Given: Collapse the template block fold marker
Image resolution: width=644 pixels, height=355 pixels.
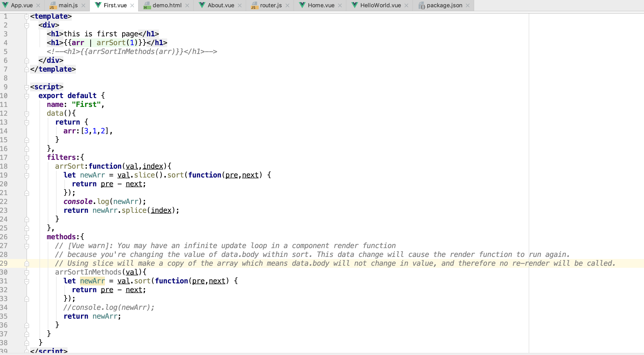Looking at the screenshot, I should click(26, 17).
